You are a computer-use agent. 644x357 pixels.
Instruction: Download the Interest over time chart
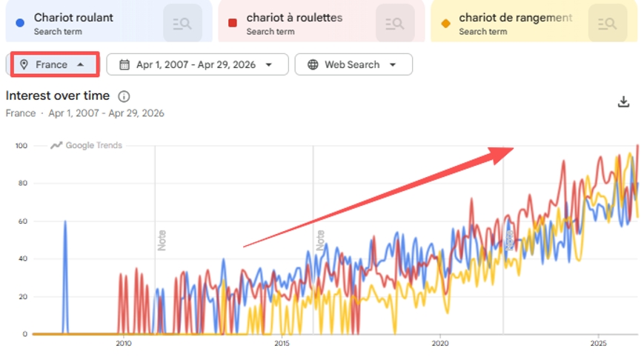(x=623, y=101)
